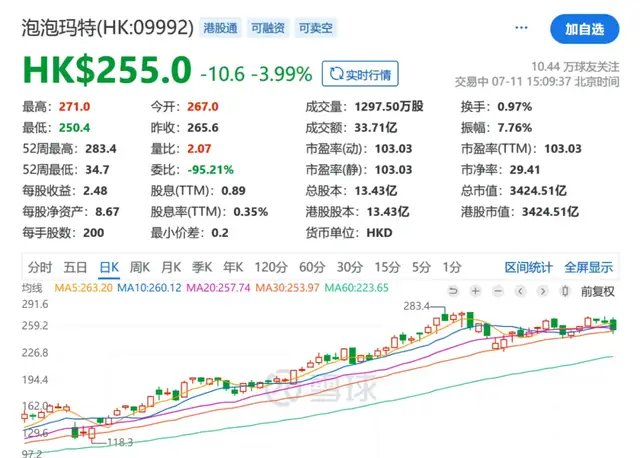640x458 pixels.
Task: Click the icon left of 前复权
Action: [565, 291]
